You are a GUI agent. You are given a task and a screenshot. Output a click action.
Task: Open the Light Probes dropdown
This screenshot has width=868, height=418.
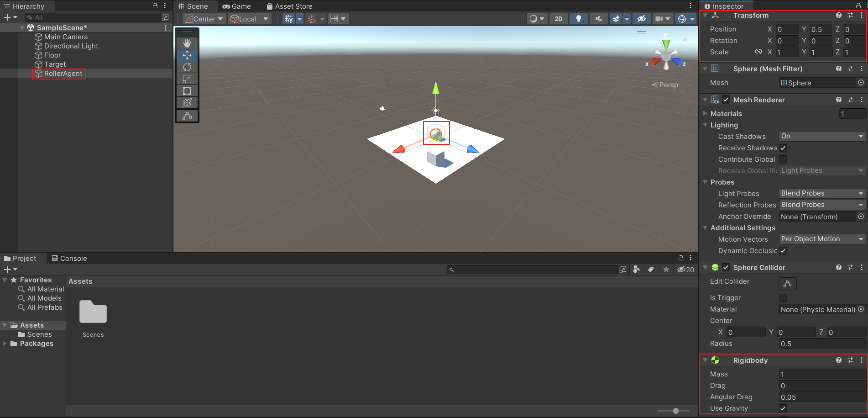[x=821, y=193]
